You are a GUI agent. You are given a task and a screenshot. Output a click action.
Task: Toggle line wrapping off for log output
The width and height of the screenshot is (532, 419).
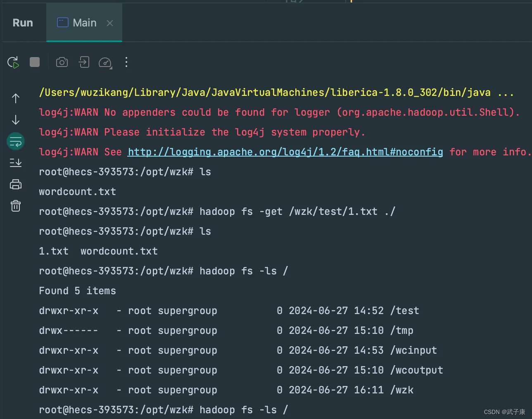(15, 141)
